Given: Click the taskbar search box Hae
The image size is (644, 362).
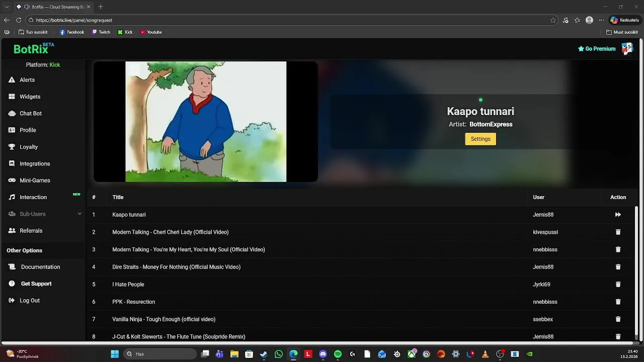Looking at the screenshot, I should tap(160, 354).
